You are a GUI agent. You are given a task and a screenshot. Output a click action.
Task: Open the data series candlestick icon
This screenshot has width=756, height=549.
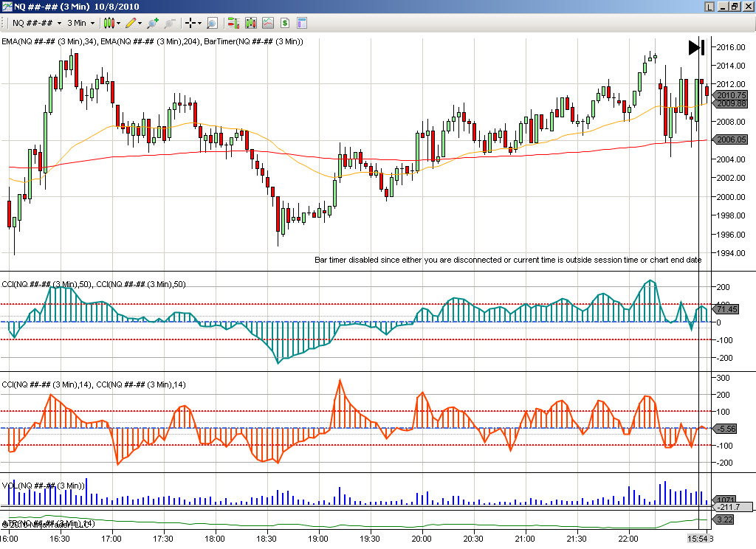click(x=250, y=23)
